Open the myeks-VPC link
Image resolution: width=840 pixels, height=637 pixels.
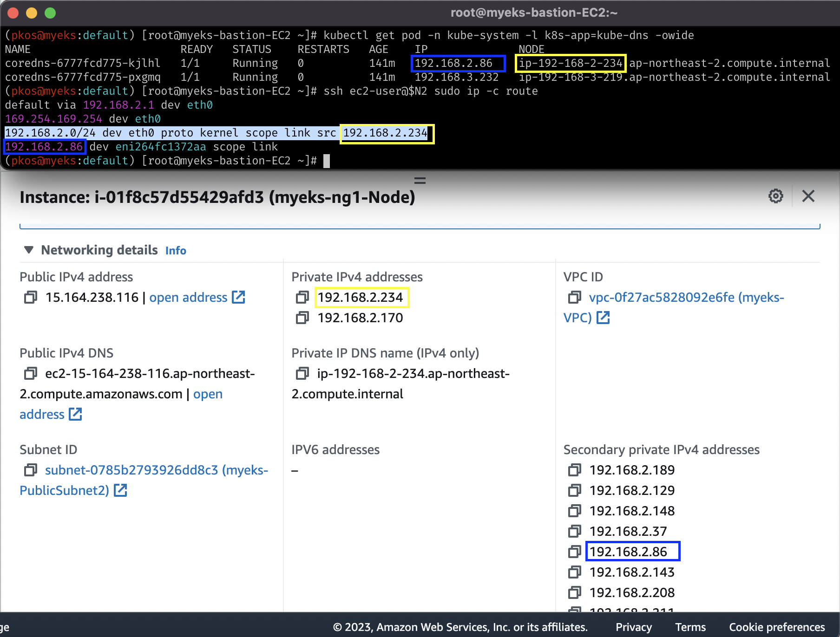click(x=686, y=297)
